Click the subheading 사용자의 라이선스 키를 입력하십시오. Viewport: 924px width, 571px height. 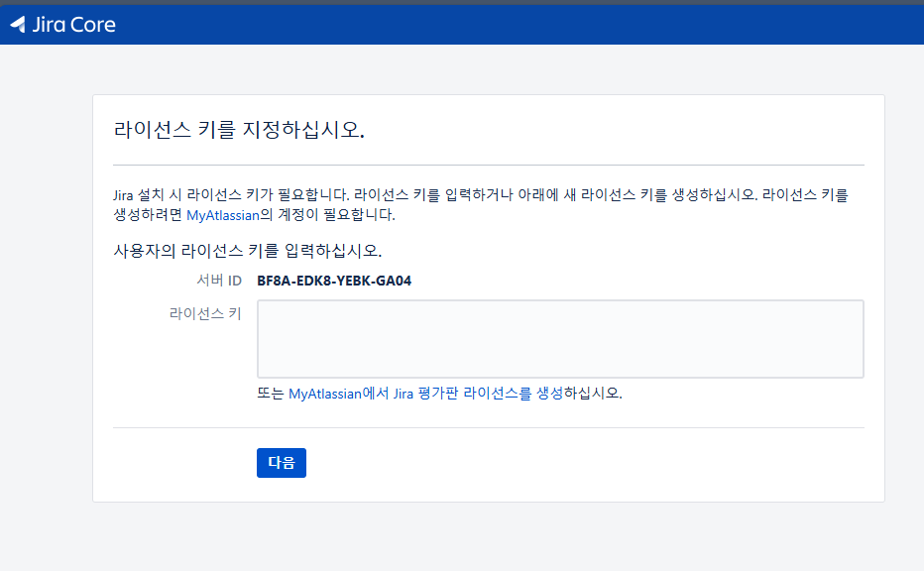click(x=248, y=251)
